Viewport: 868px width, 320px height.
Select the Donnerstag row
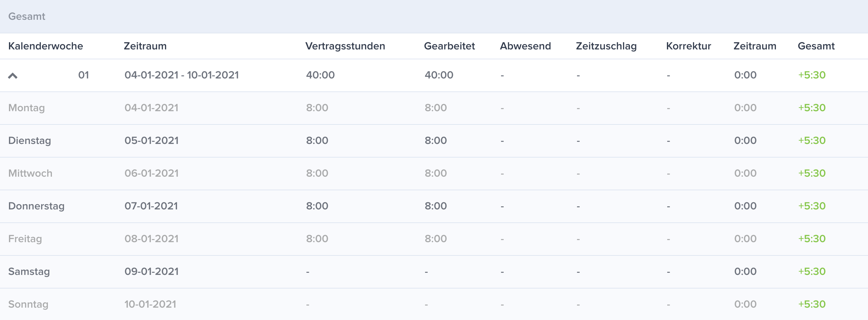[x=434, y=206]
